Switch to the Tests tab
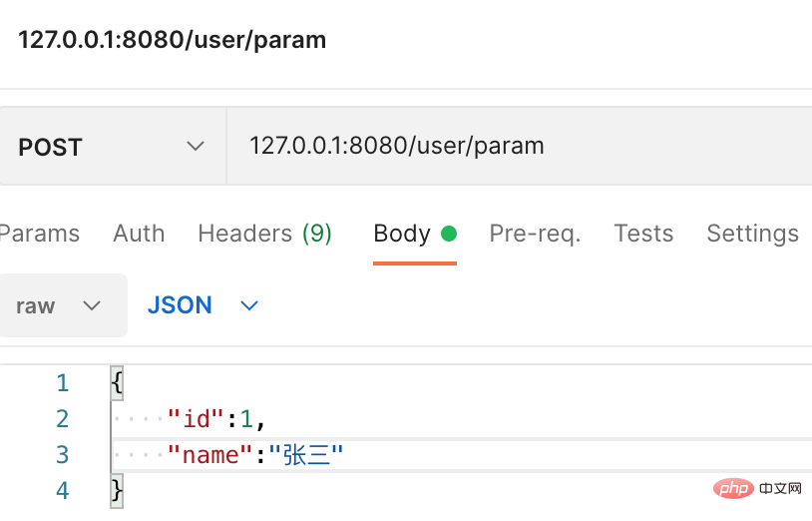 coord(643,234)
